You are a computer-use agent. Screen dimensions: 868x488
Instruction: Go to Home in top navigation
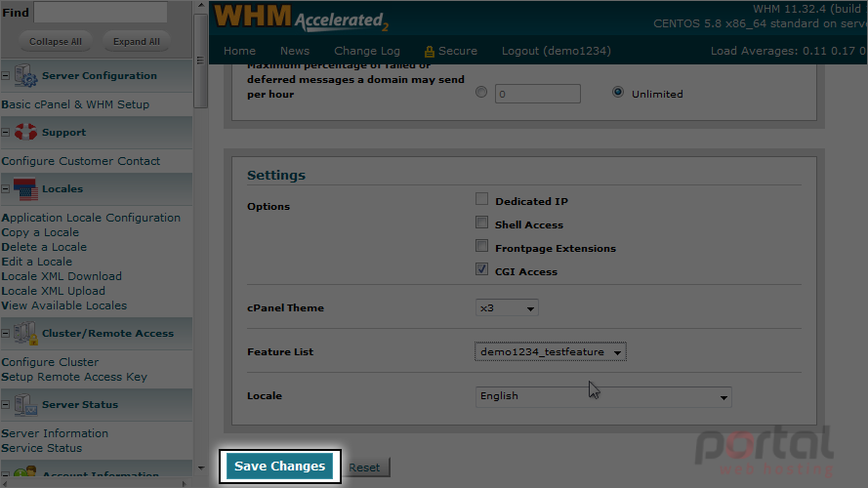coord(239,51)
